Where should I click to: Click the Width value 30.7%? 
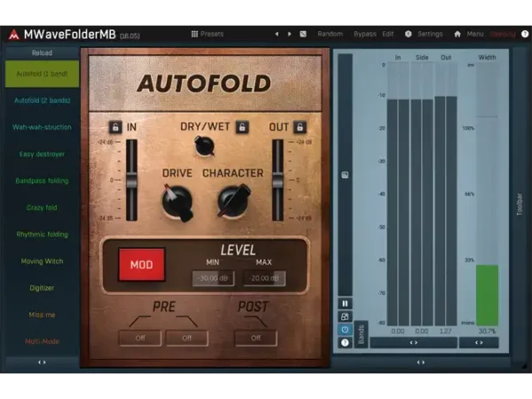[487, 331]
